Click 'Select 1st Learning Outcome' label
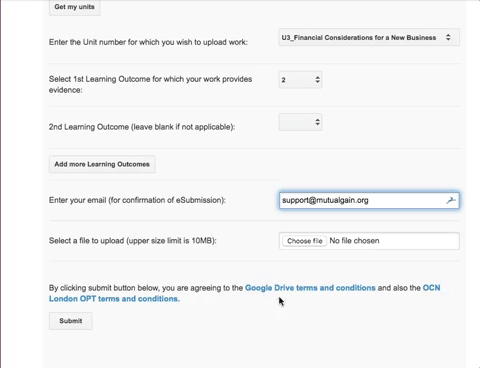The width and height of the screenshot is (480, 368). tap(150, 84)
